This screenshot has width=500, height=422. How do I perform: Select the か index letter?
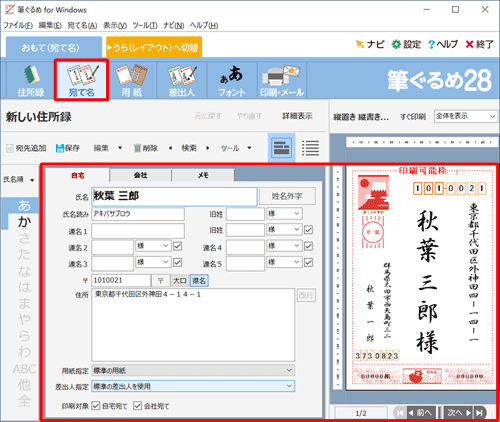pos(24,222)
